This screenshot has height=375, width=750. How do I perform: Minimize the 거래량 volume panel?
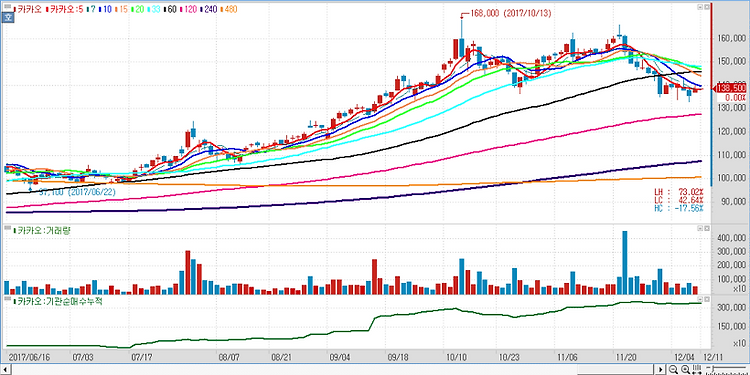click(699, 229)
